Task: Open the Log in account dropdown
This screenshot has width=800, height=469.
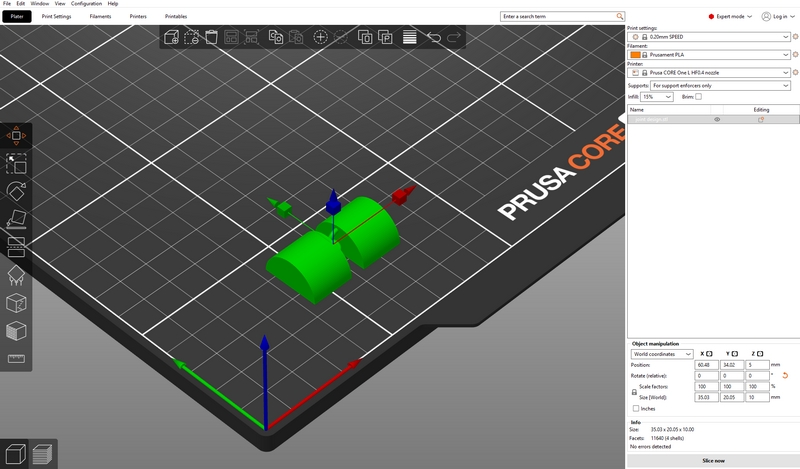Action: tap(779, 16)
